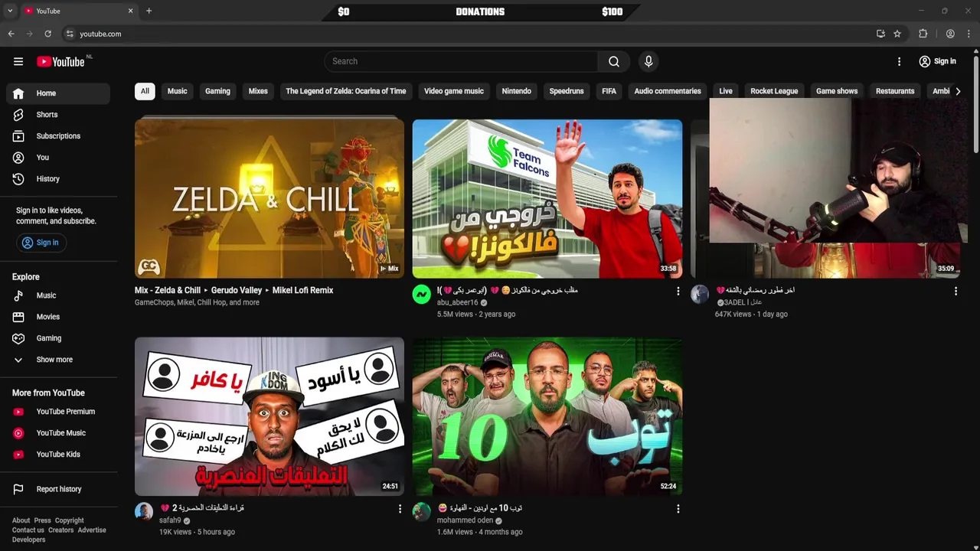Go to You section in sidebar
980x551 pixels.
(x=58, y=158)
